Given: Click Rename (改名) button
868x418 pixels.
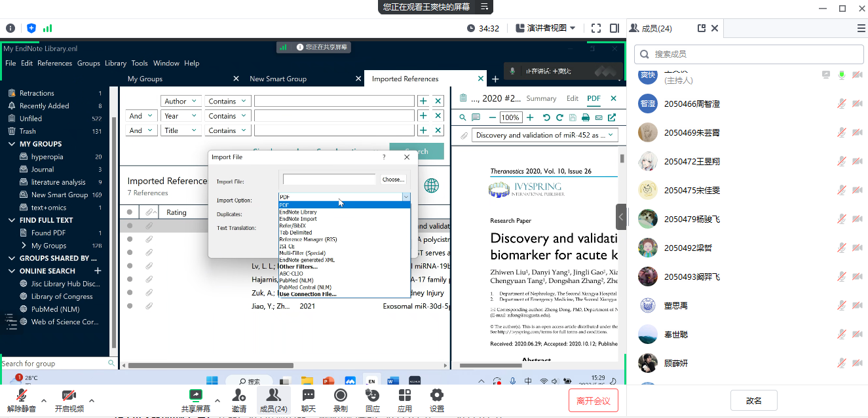Looking at the screenshot, I should 754,400.
